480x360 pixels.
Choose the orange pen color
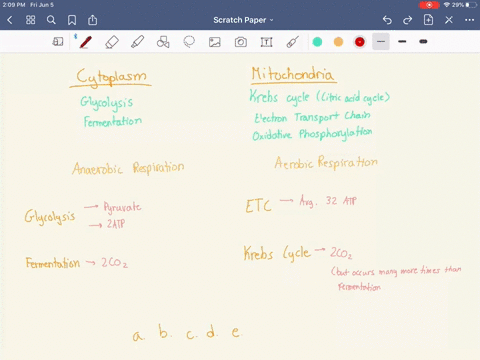click(338, 42)
